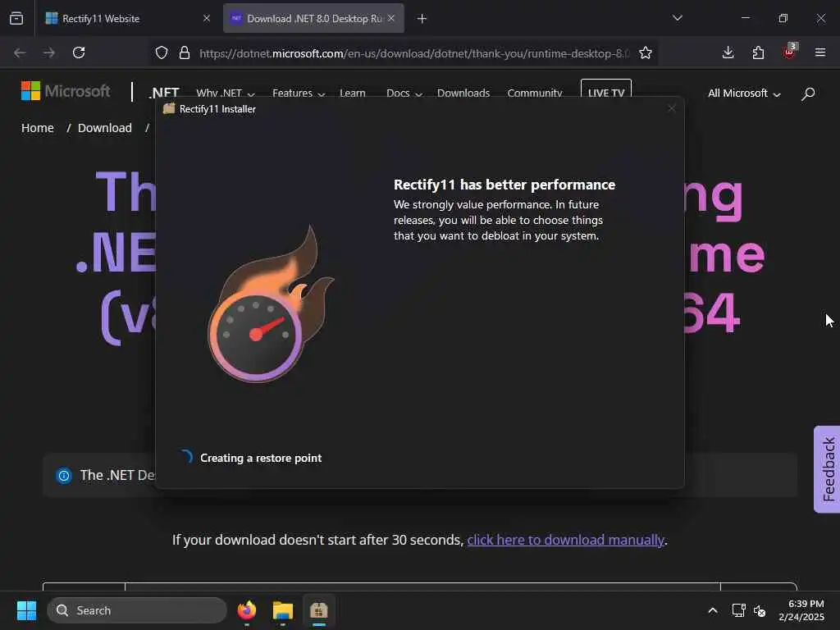Close the Rectify11 Website tab
Viewport: 840px width, 630px height.
[206, 18]
